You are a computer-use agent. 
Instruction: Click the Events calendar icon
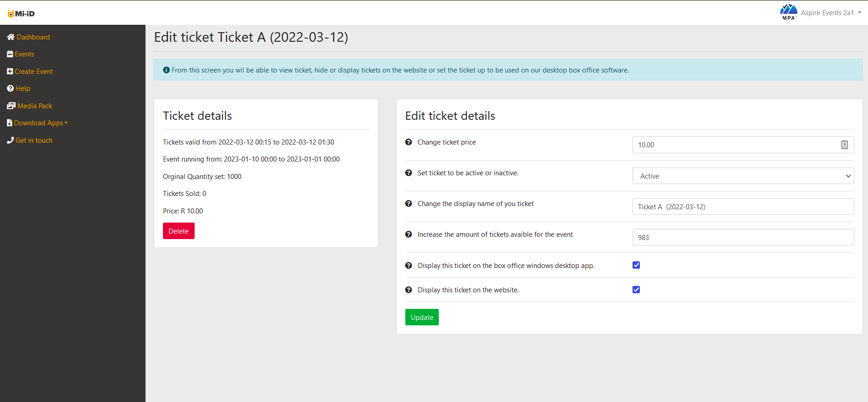10,54
